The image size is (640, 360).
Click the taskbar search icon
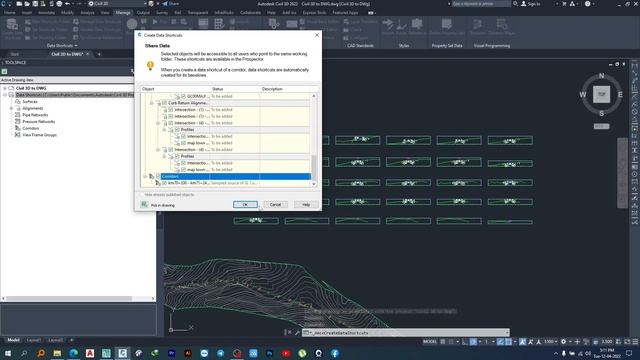(24, 353)
